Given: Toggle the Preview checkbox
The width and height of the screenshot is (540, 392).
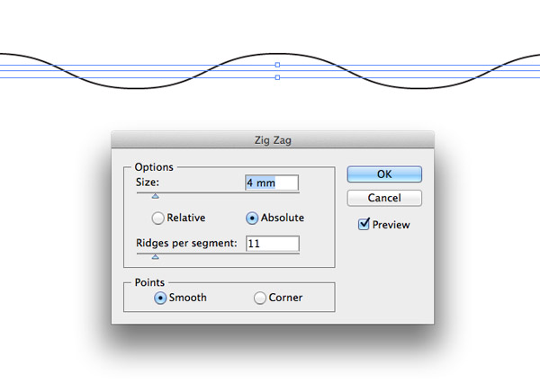Looking at the screenshot, I should point(364,224).
